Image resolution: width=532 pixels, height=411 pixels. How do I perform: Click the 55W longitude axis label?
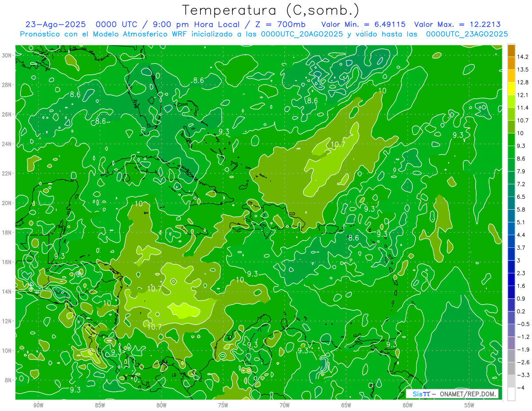469,405
